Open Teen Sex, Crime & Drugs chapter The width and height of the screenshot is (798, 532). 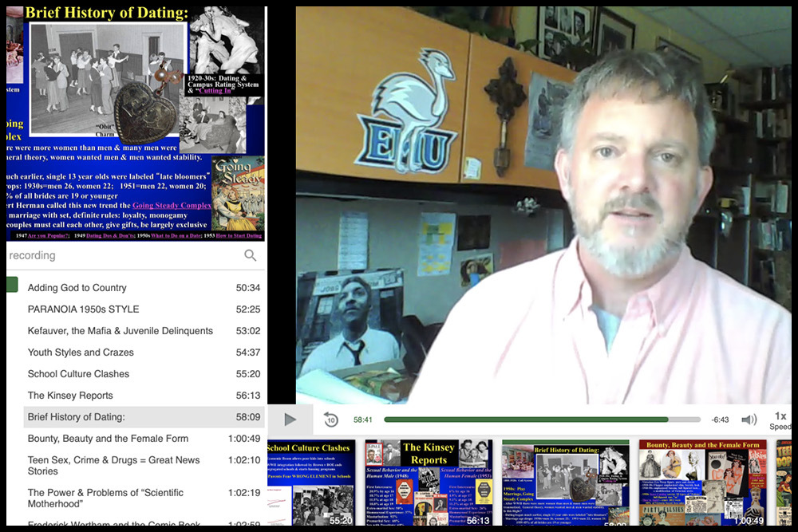pos(113,465)
